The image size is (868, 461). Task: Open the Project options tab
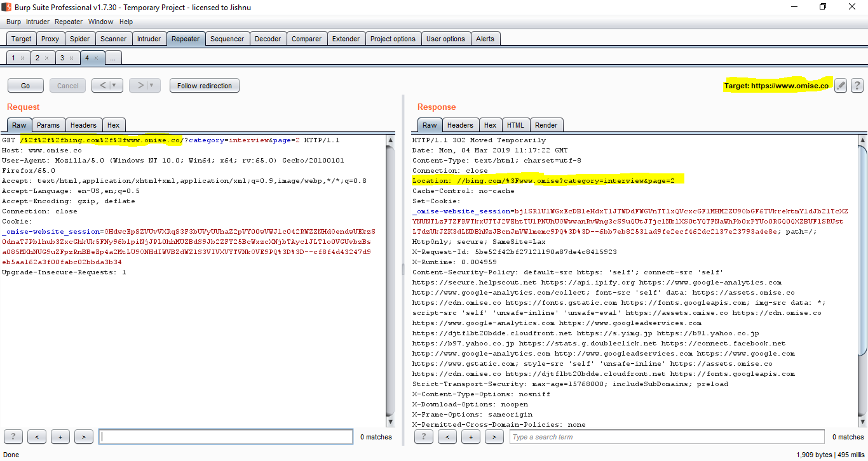tap(393, 39)
